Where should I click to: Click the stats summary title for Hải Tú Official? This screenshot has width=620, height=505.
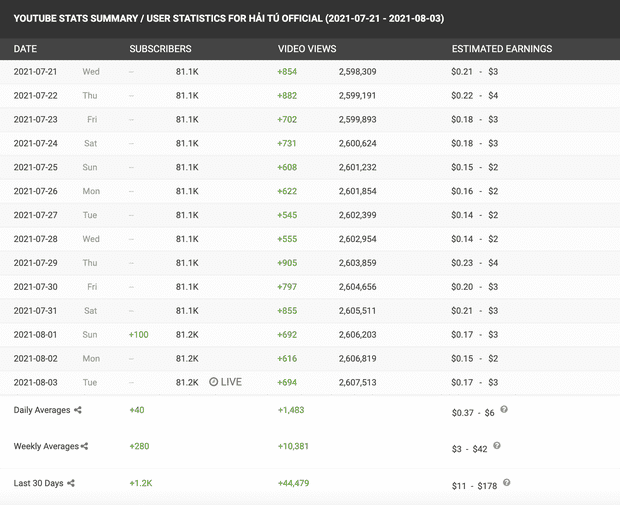click(229, 19)
